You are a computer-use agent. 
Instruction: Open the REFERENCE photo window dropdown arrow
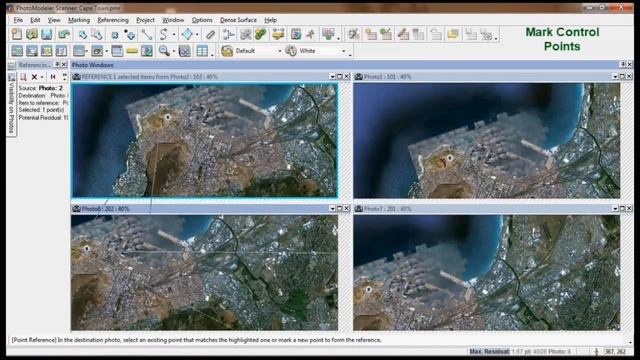[332, 76]
